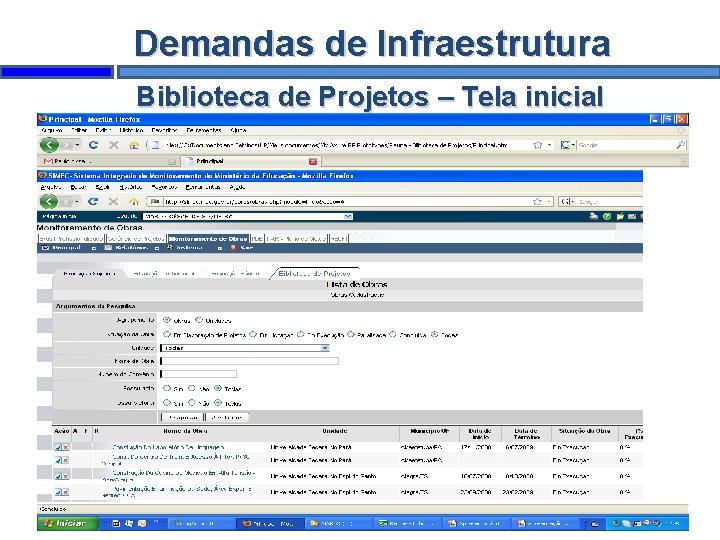Switch to the Gmail tab in the outer Firefox window

(110, 161)
